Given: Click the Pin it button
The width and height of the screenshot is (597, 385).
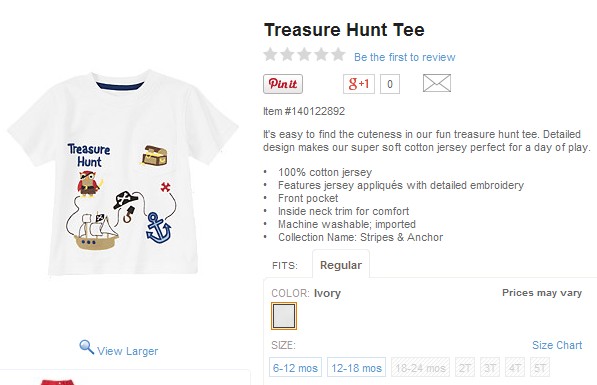Looking at the screenshot, I should [x=283, y=84].
